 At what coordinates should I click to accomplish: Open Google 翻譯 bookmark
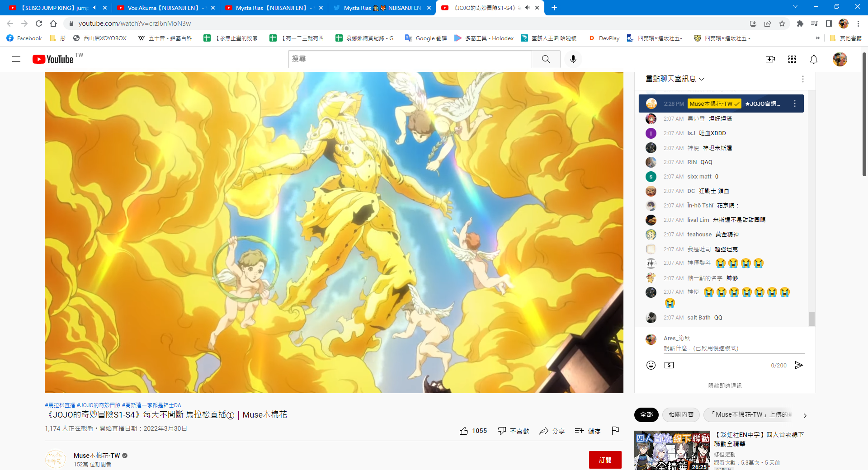tap(426, 38)
